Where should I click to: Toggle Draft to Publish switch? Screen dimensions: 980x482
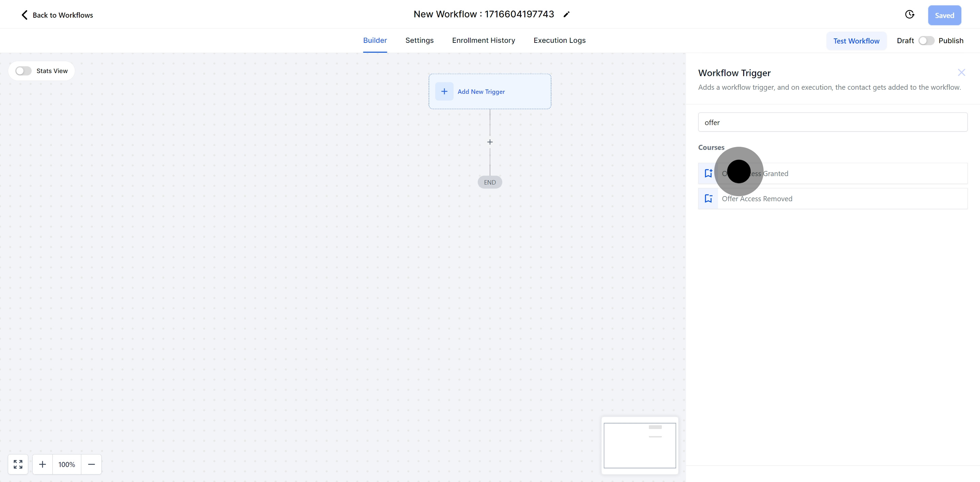(926, 41)
